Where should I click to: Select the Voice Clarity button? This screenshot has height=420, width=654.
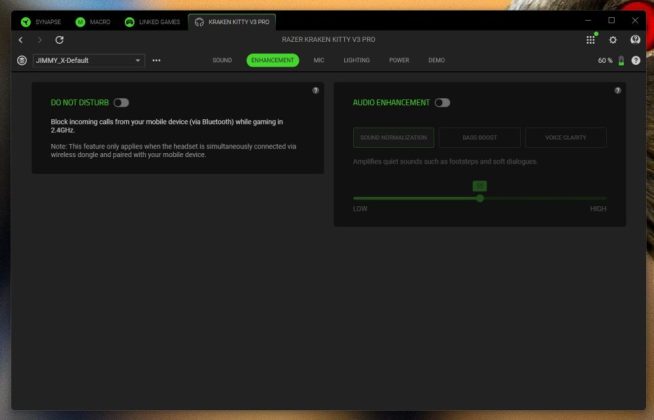[565, 137]
